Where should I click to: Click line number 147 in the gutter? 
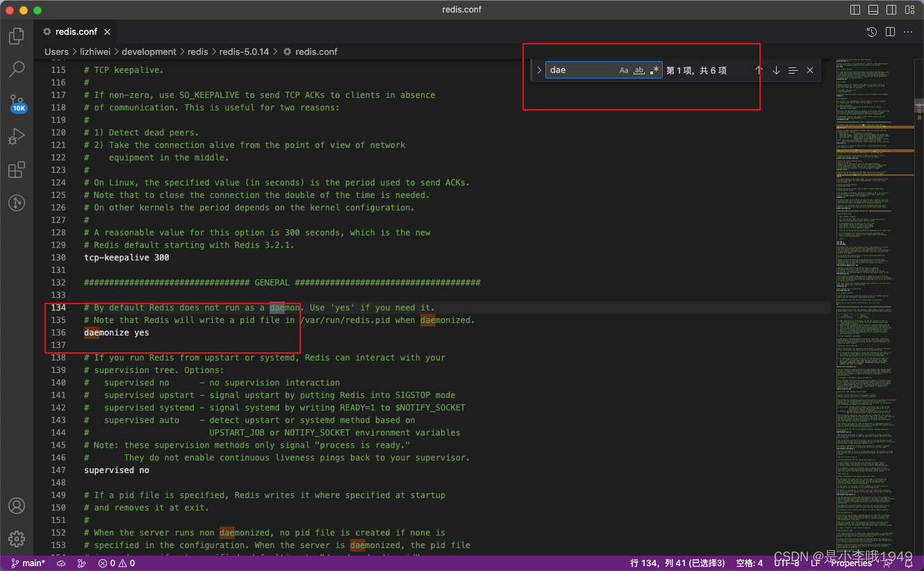(59, 470)
